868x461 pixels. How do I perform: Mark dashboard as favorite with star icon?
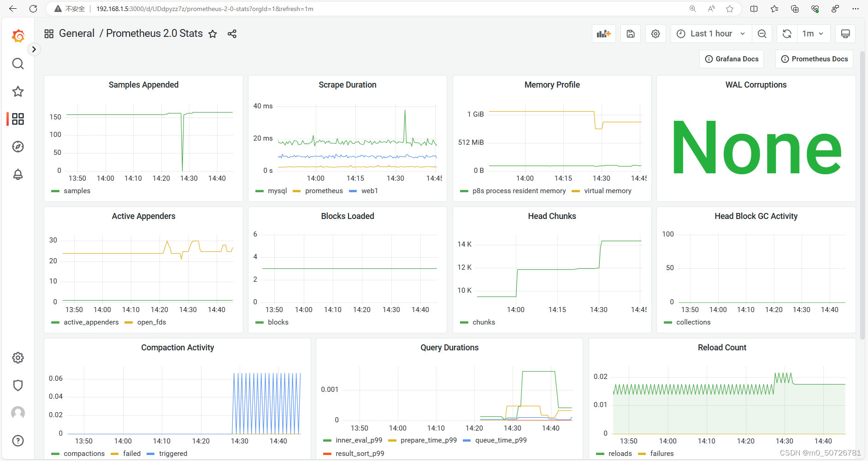(x=213, y=34)
